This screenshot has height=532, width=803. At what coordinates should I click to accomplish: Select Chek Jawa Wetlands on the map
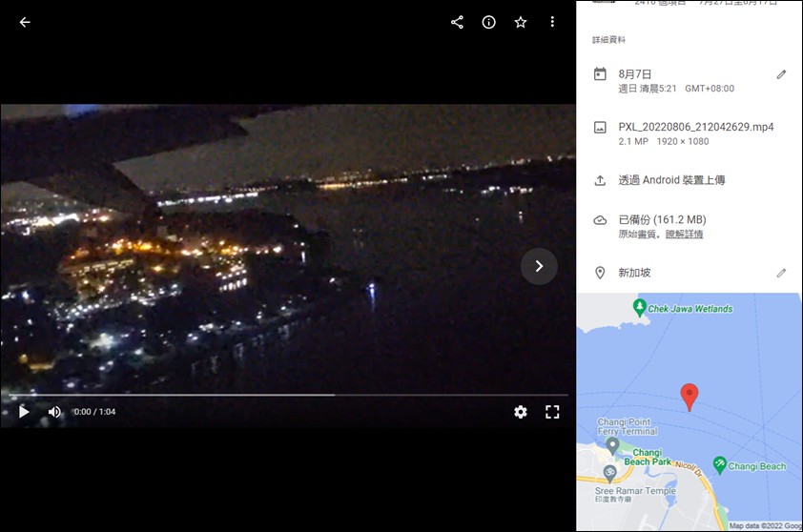639,308
